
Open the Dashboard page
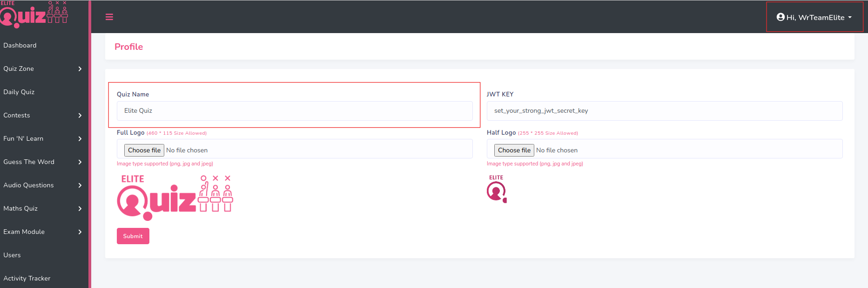(x=20, y=46)
